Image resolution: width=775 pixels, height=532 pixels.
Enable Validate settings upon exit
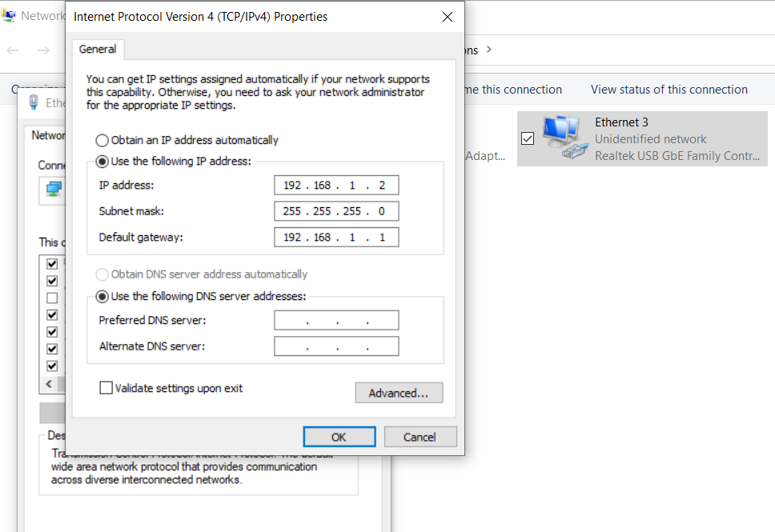106,388
